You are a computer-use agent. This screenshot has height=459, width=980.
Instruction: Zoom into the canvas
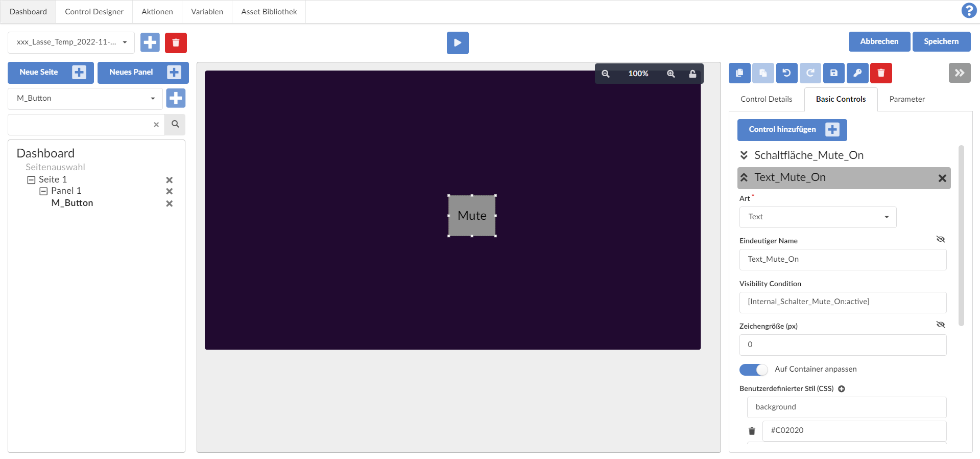(x=671, y=74)
